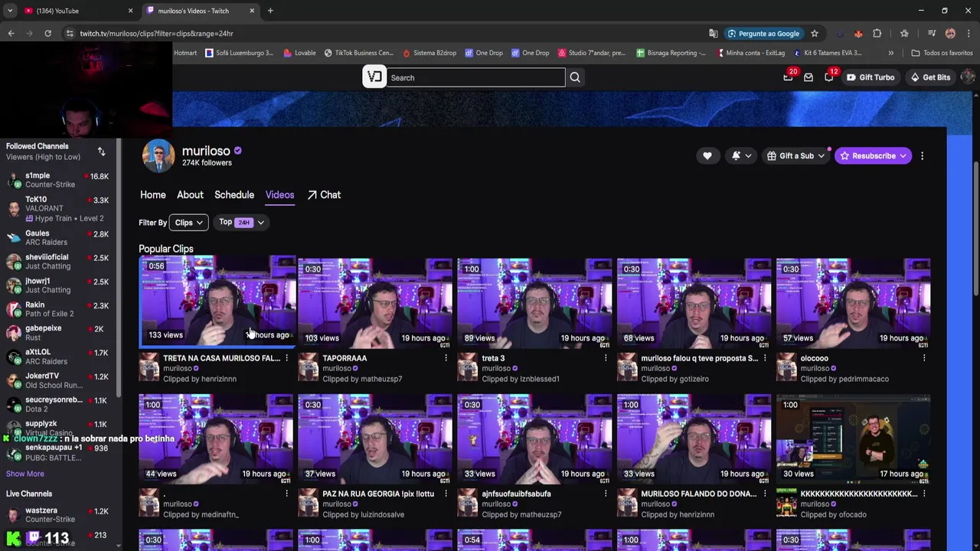Open the Filter By Clips dropdown
This screenshot has width=980, height=551.
188,223
